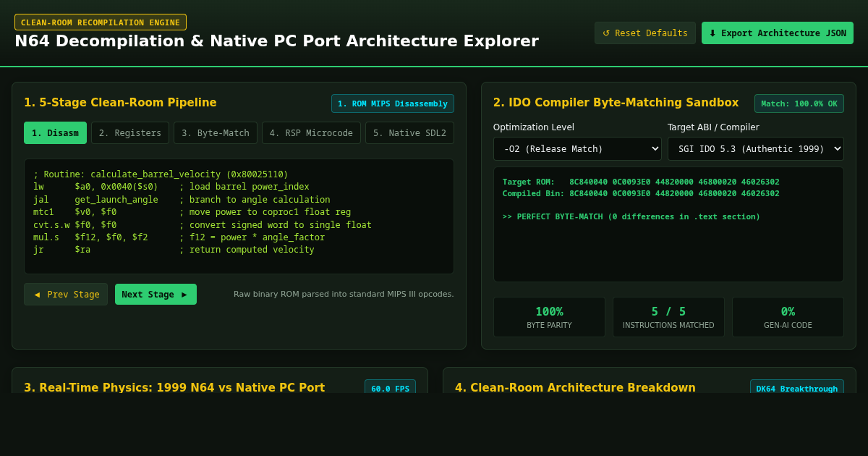
Task: Click the Clean-Room Recompilation Engine label
Action: tap(101, 22)
